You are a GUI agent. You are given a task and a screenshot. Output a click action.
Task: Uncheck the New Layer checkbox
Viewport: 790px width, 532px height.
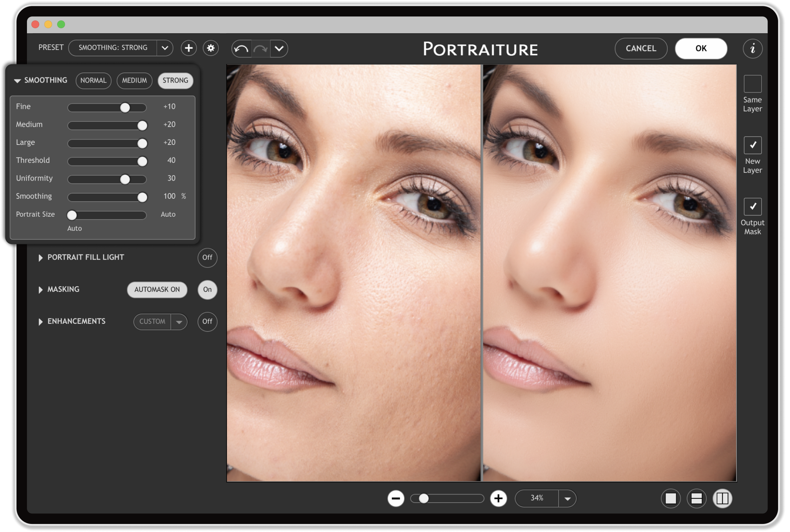[x=753, y=145]
